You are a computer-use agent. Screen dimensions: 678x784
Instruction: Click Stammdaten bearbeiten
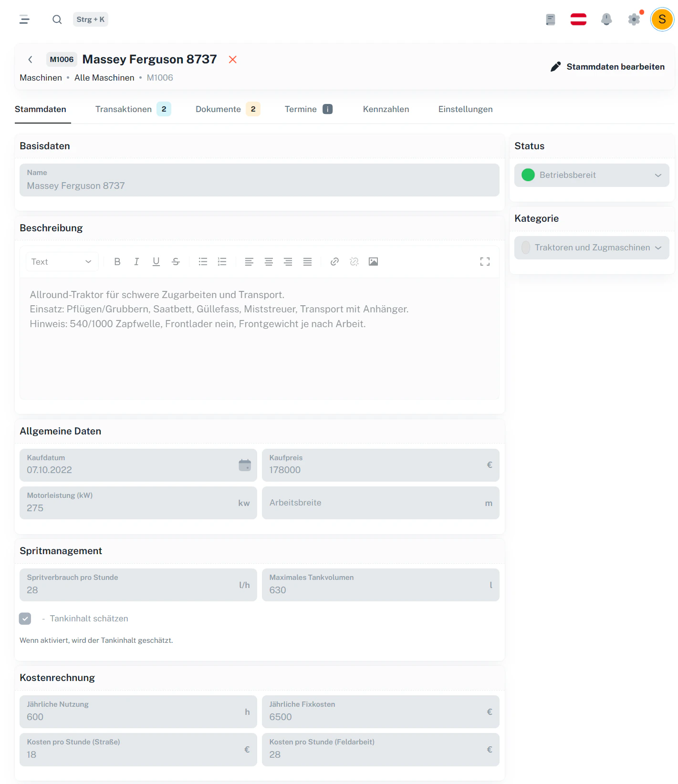608,66
